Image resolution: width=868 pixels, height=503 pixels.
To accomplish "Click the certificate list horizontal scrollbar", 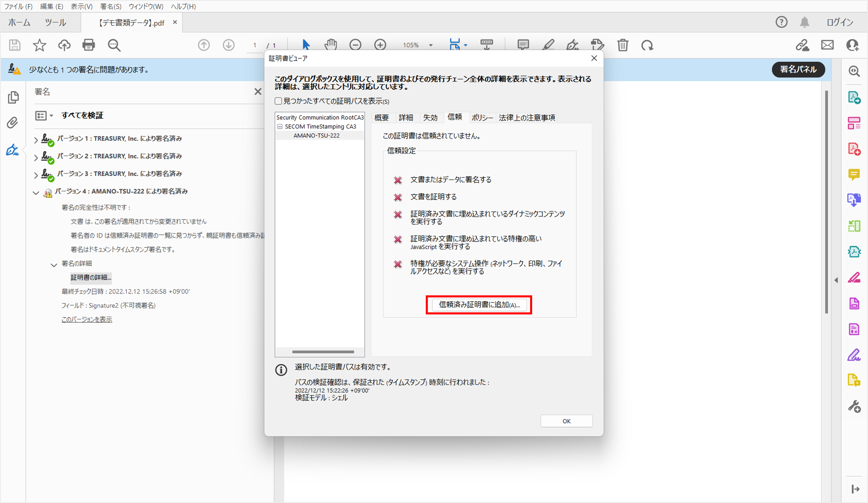I will [323, 352].
